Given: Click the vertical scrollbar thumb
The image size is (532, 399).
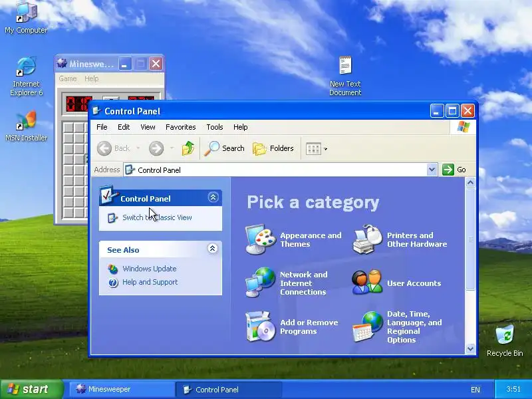Looking at the screenshot, I should [x=470, y=239].
